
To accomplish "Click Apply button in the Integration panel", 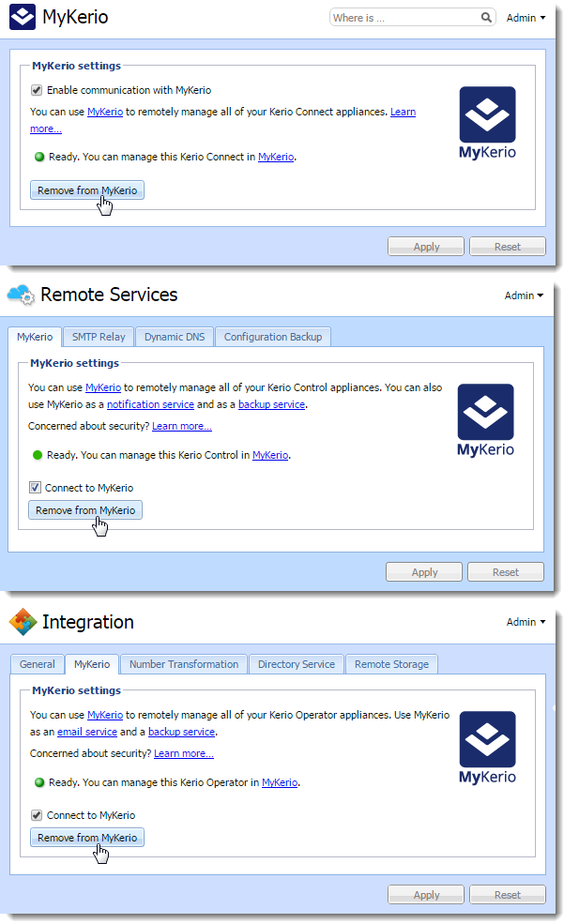I will pos(426,895).
